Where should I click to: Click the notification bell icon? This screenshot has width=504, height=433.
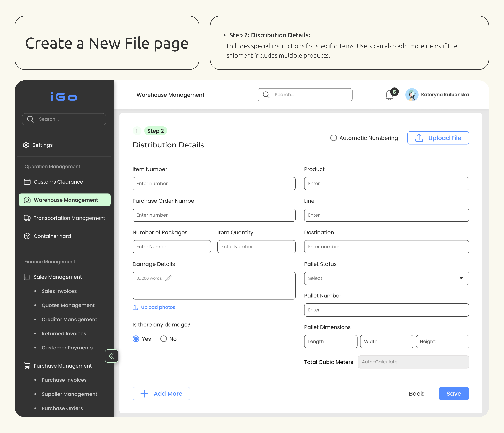click(x=389, y=95)
